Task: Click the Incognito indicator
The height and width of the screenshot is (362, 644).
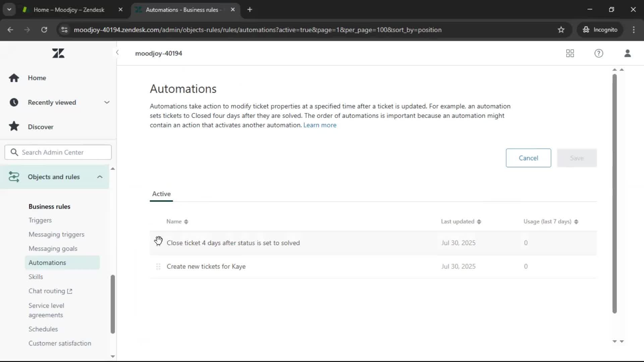Action: click(x=600, y=30)
